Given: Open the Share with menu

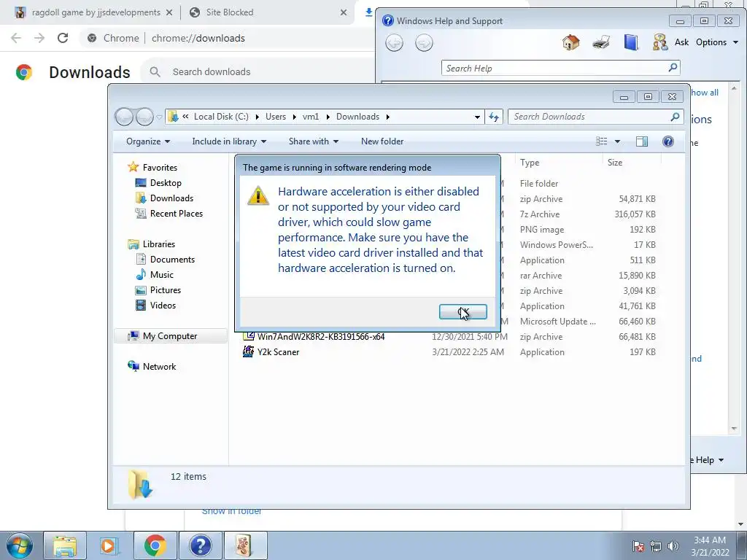Looking at the screenshot, I should (314, 141).
